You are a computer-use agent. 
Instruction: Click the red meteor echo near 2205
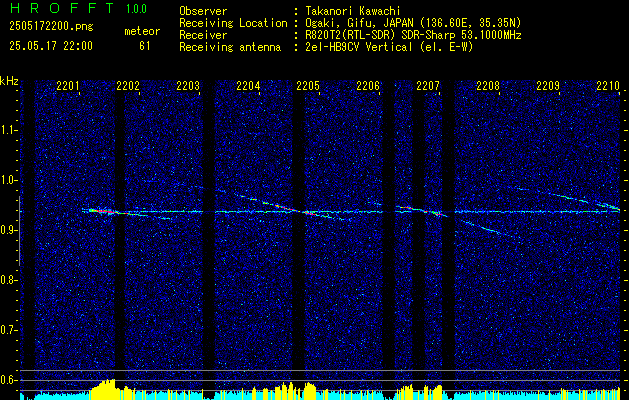[x=309, y=213]
